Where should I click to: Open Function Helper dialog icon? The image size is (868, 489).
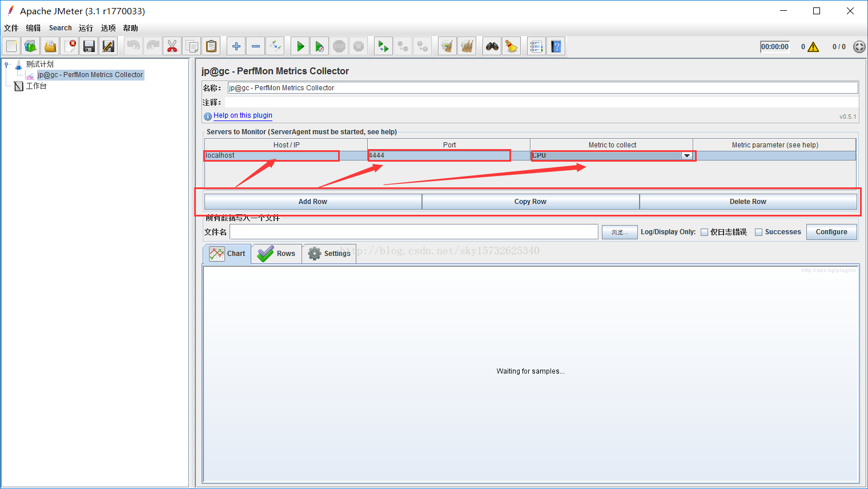tap(537, 46)
